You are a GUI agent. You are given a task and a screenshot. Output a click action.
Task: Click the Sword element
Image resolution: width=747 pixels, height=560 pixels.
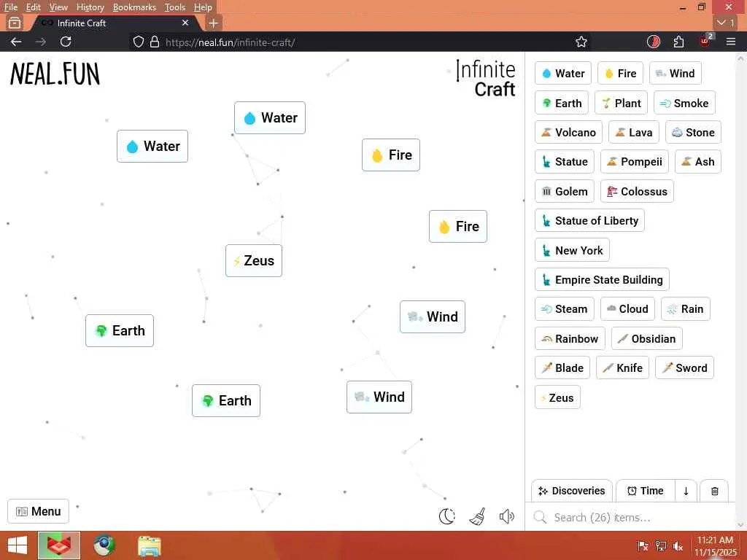684,367
